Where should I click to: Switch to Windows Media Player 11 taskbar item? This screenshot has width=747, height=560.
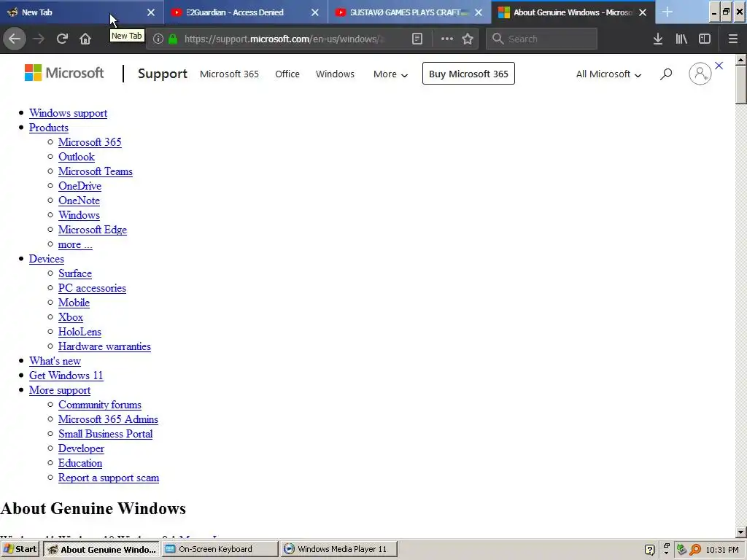pos(338,549)
